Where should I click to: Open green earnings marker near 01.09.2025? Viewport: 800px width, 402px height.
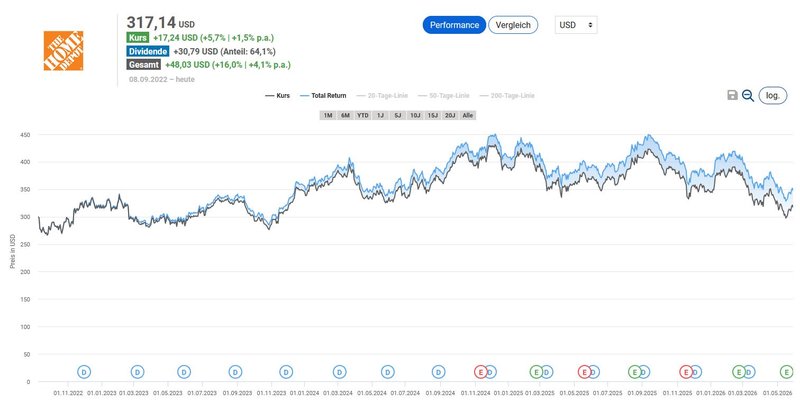tap(634, 372)
